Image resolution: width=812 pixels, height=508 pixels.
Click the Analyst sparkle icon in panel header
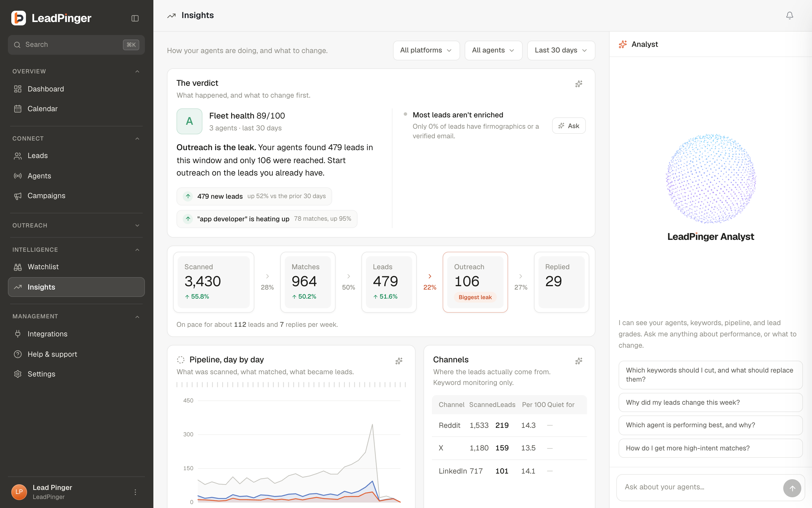(x=623, y=44)
